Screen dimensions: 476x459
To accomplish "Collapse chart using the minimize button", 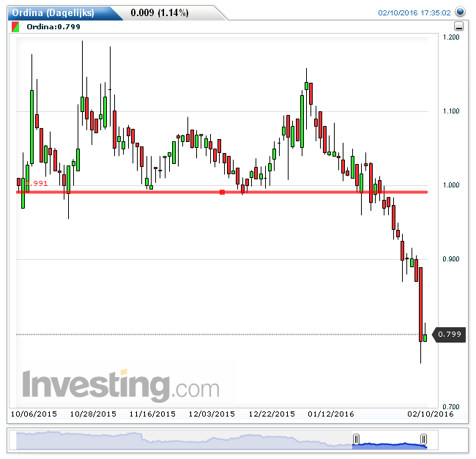I will 458,26.
